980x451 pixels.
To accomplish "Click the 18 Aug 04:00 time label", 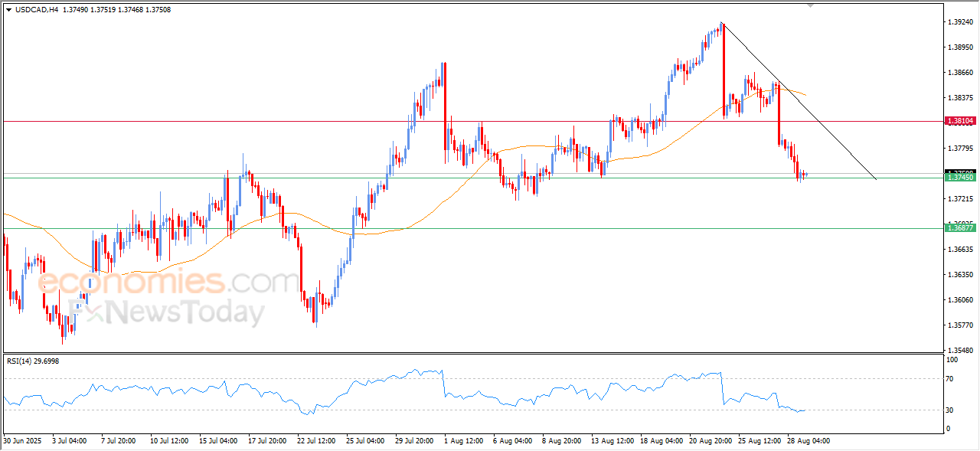I will click(x=662, y=441).
